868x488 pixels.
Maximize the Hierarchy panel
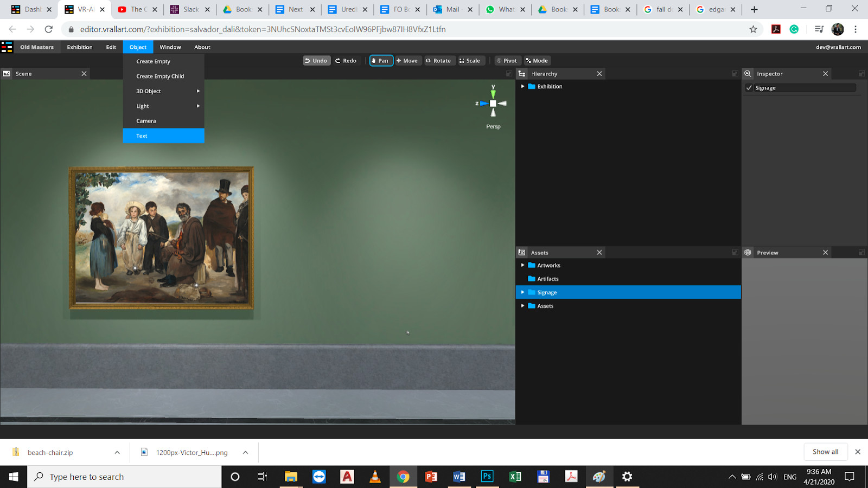735,74
